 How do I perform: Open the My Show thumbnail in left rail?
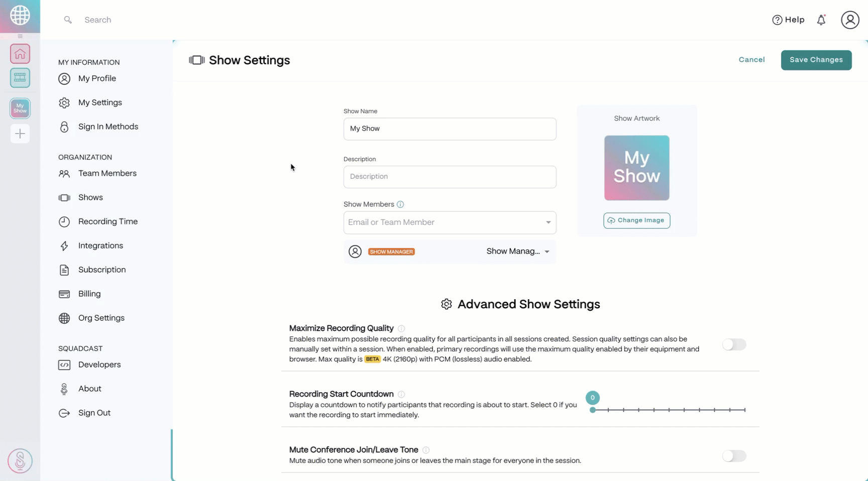pyautogui.click(x=20, y=108)
